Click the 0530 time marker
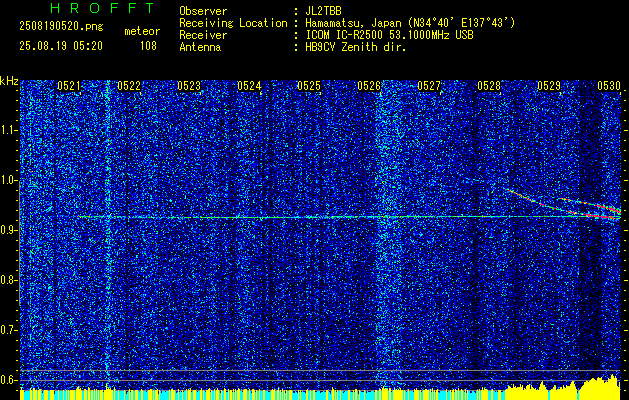Screen dimensions: 629x400 (x=609, y=86)
